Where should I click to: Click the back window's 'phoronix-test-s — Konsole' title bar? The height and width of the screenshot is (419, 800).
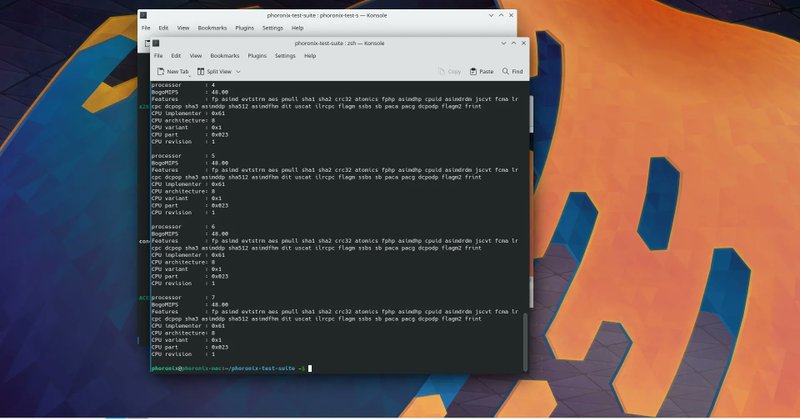pos(327,15)
